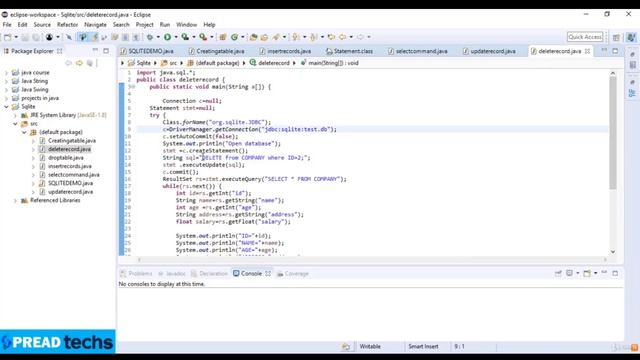Click the Pin Console icon
640x360 pixels.
[x=558, y=273]
